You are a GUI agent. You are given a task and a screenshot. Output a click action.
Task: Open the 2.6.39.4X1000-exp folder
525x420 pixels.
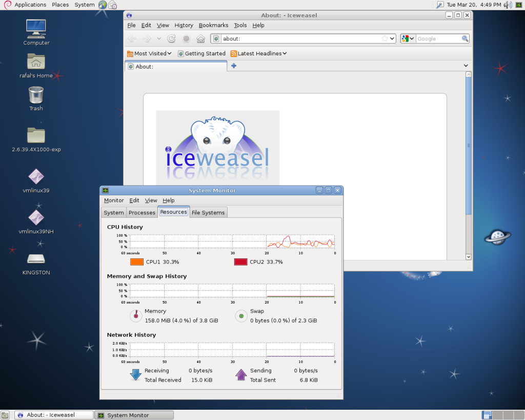click(36, 140)
